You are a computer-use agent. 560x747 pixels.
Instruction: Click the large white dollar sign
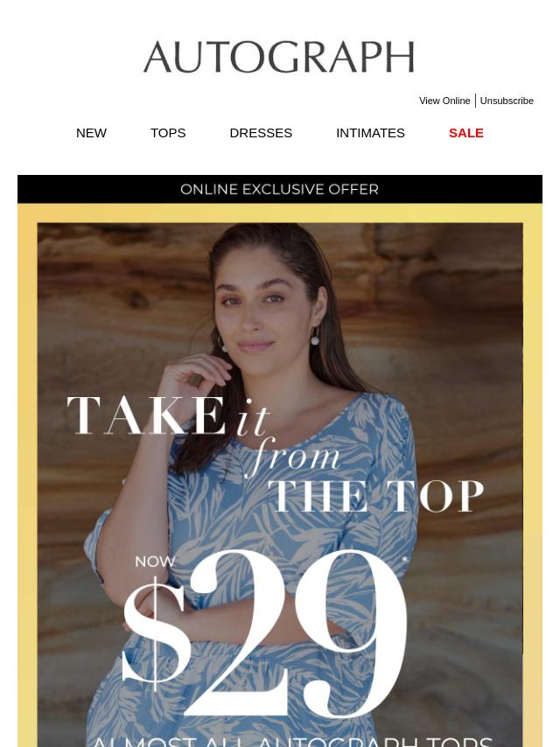154,633
